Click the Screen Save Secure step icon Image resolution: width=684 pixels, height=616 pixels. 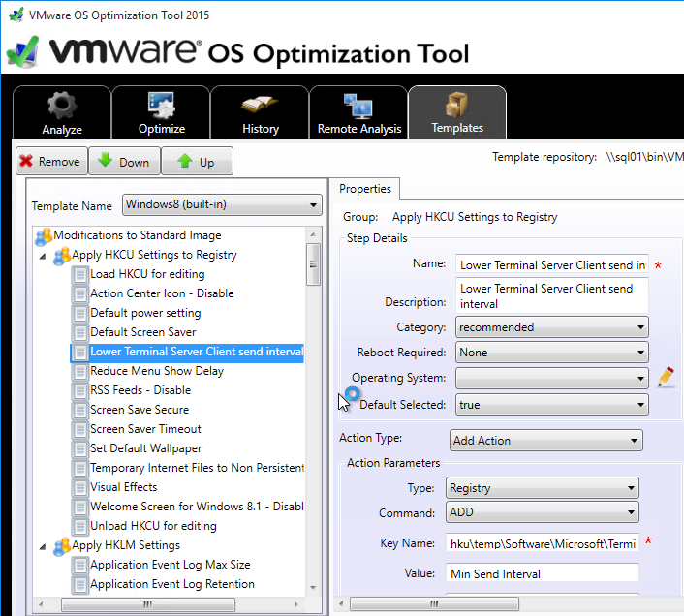(79, 411)
